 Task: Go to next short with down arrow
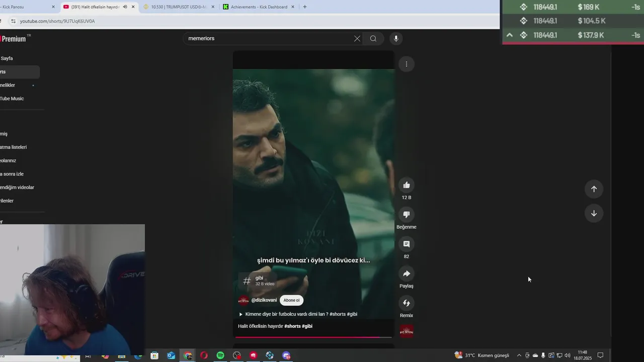tap(594, 213)
